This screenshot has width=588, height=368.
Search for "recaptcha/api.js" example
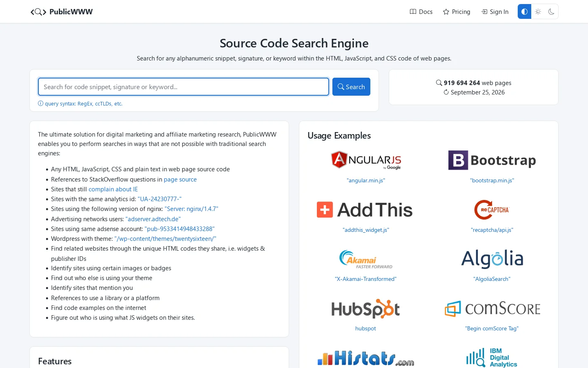(492, 230)
